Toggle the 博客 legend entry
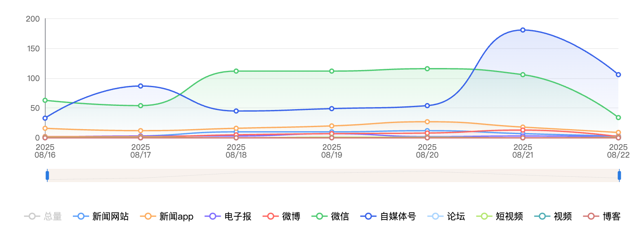The height and width of the screenshot is (233, 644). (x=602, y=216)
